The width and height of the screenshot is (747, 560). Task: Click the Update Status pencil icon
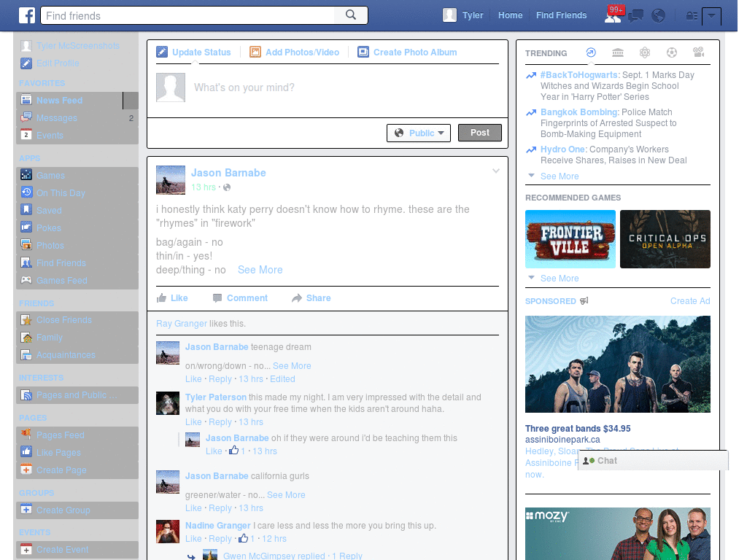[x=162, y=52]
